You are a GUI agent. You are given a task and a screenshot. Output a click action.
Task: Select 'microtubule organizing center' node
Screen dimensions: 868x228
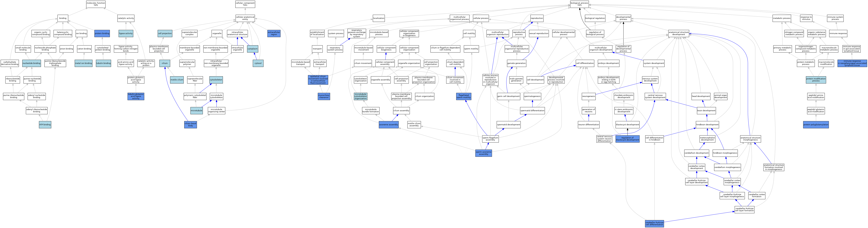coord(216,111)
